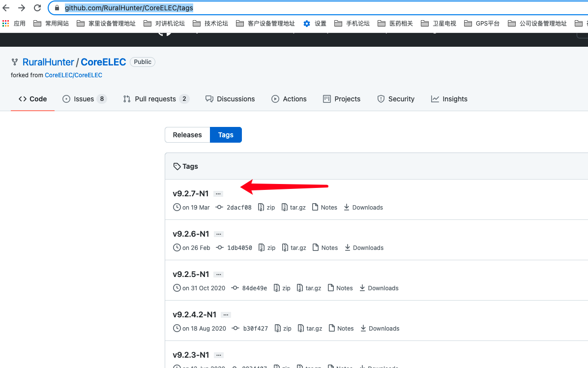Select the Tags view button
Image resolution: width=588 pixels, height=368 pixels.
click(226, 135)
